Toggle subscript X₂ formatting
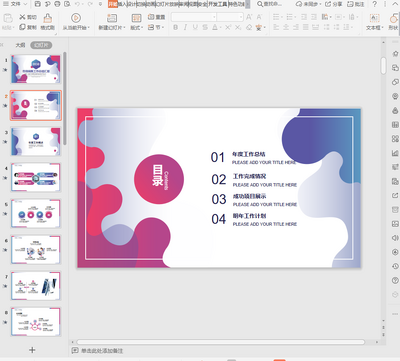400x361 pixels. click(x=238, y=27)
